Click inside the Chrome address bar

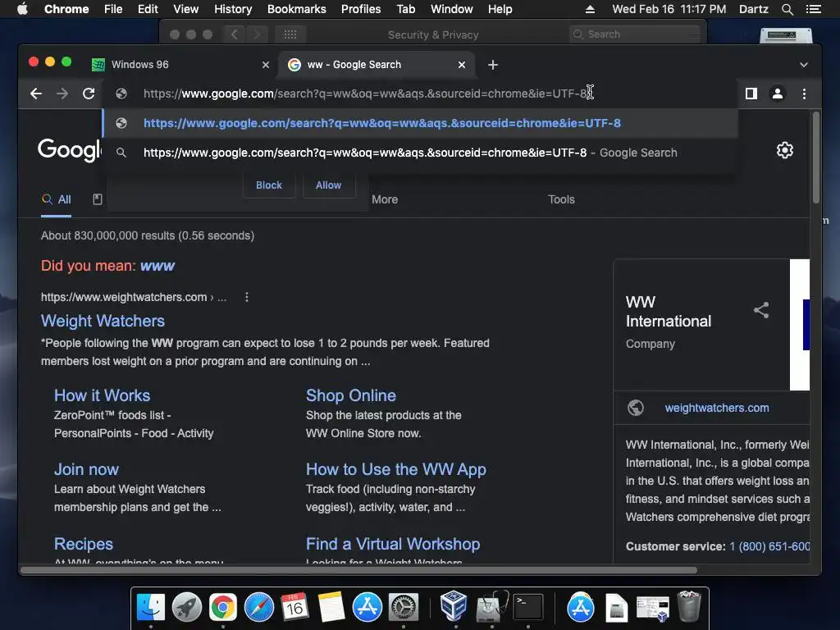(420, 94)
